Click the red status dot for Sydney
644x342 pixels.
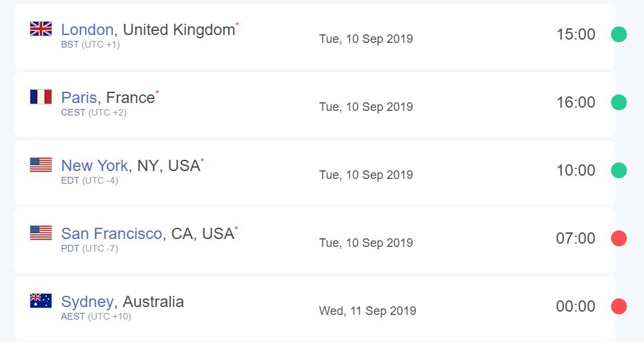click(x=618, y=306)
